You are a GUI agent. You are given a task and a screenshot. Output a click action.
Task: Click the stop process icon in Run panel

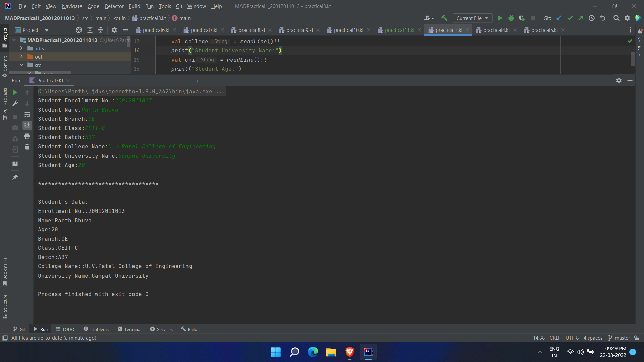15,117
